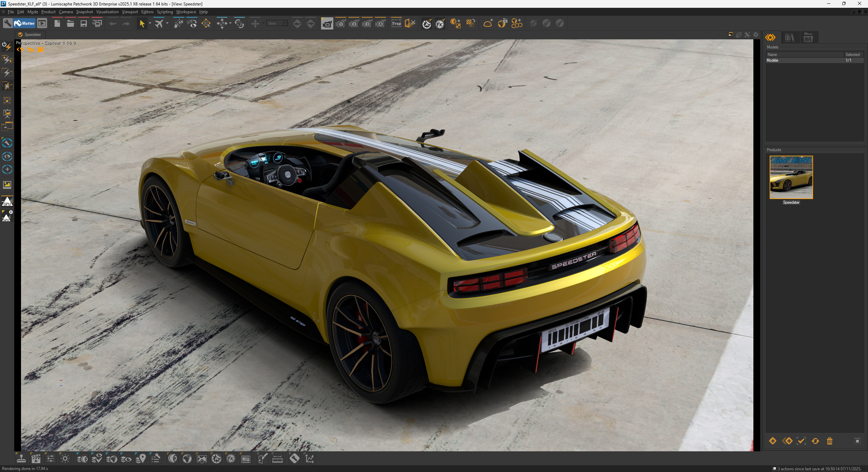This screenshot has height=472, width=868.
Task: Open the sun lighting editor icon
Action: [x=65, y=459]
